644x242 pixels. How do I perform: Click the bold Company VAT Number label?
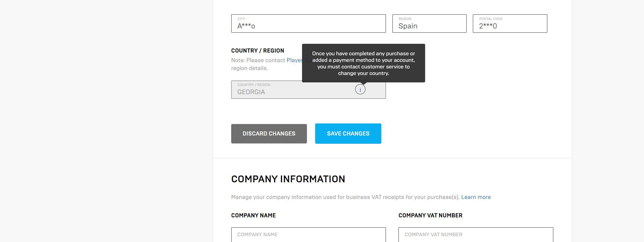pyautogui.click(x=430, y=215)
